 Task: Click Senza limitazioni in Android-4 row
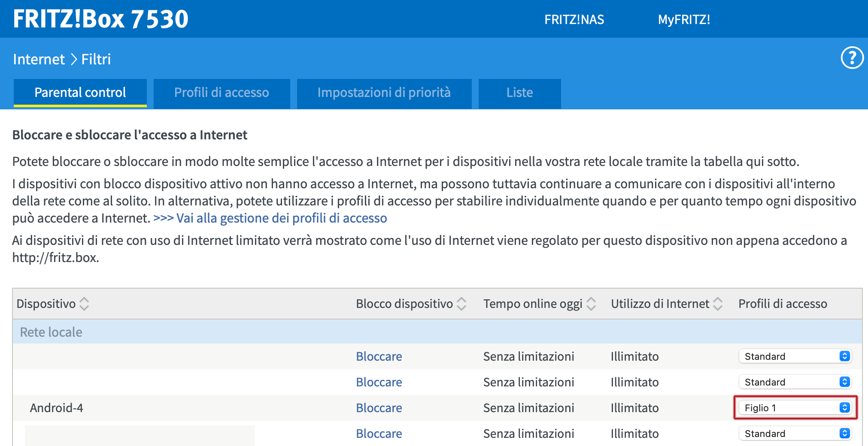coord(529,408)
